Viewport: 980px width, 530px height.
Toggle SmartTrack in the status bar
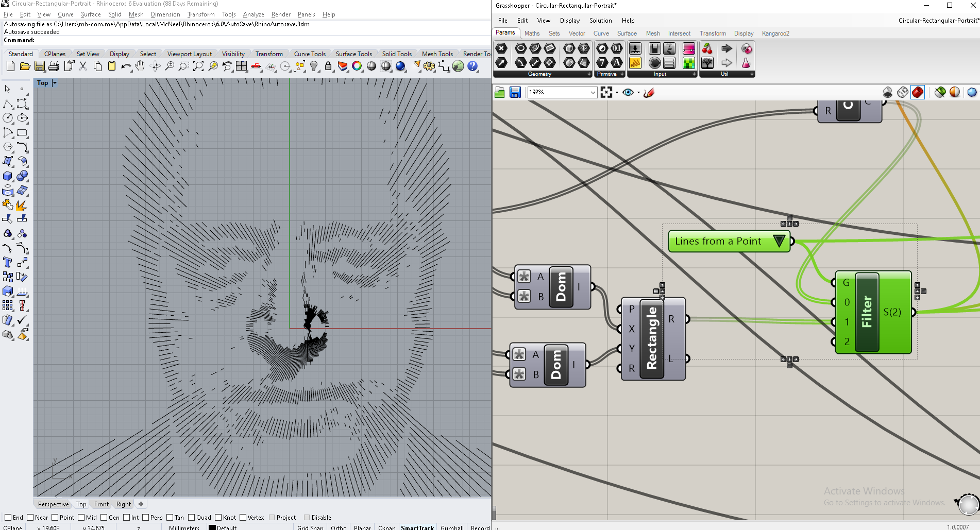tap(417, 527)
